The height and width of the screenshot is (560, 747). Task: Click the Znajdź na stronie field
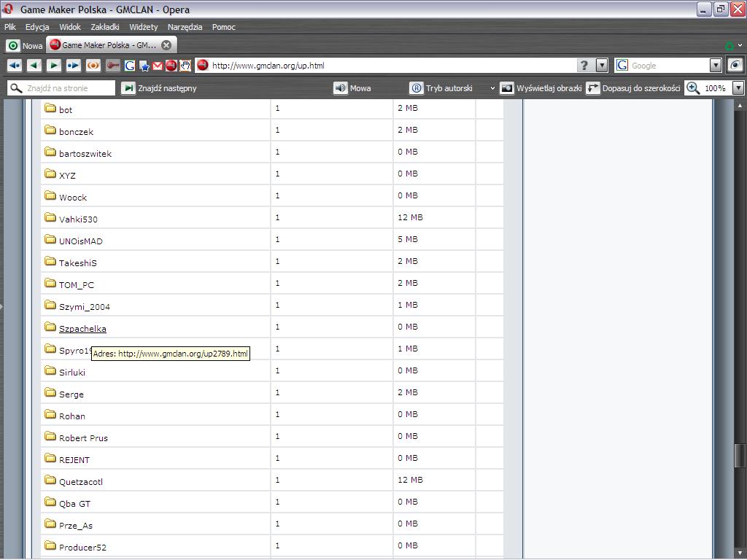[61, 88]
